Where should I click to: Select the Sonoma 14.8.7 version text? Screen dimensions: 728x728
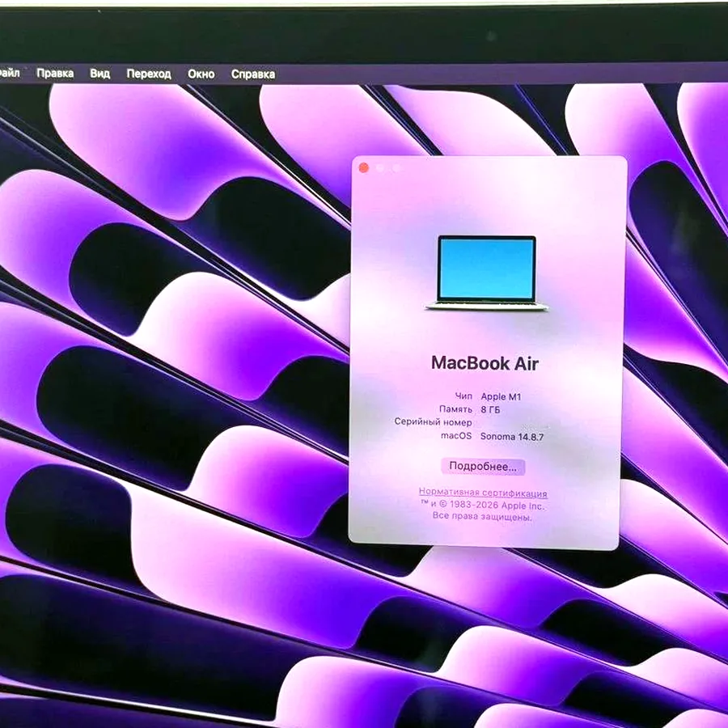point(512,437)
